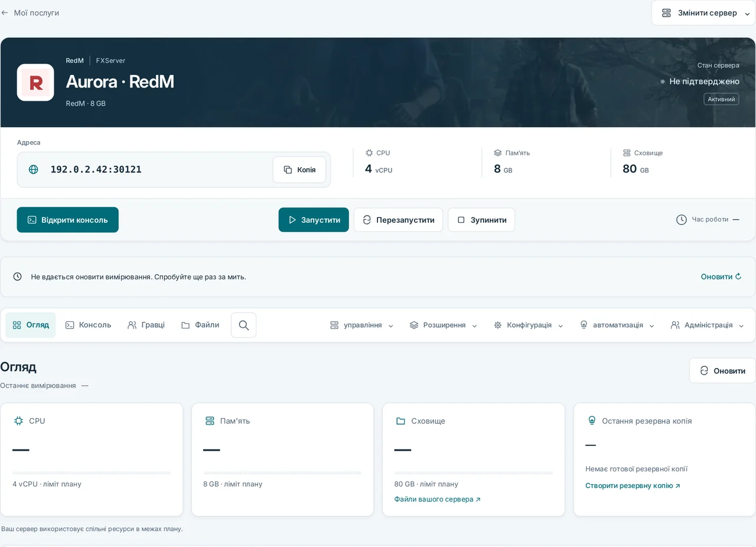756x547 pixels.
Task: Stop the server with Зупинити
Action: tap(481, 220)
